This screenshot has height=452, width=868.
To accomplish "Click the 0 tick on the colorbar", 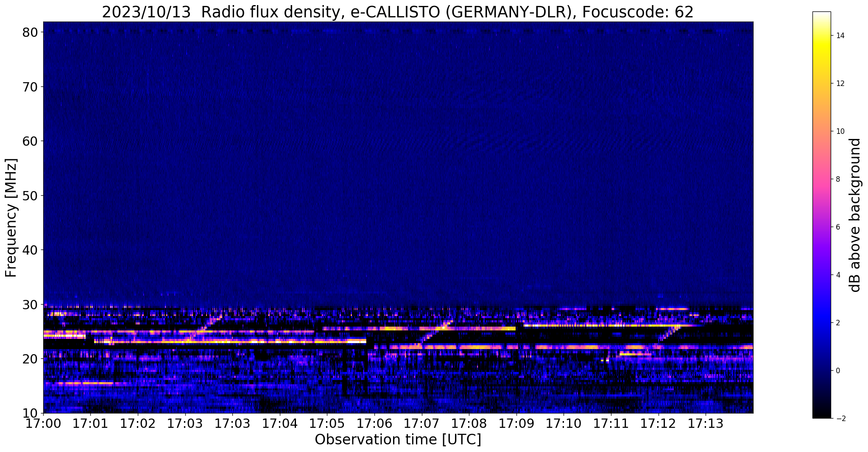I will click(837, 371).
